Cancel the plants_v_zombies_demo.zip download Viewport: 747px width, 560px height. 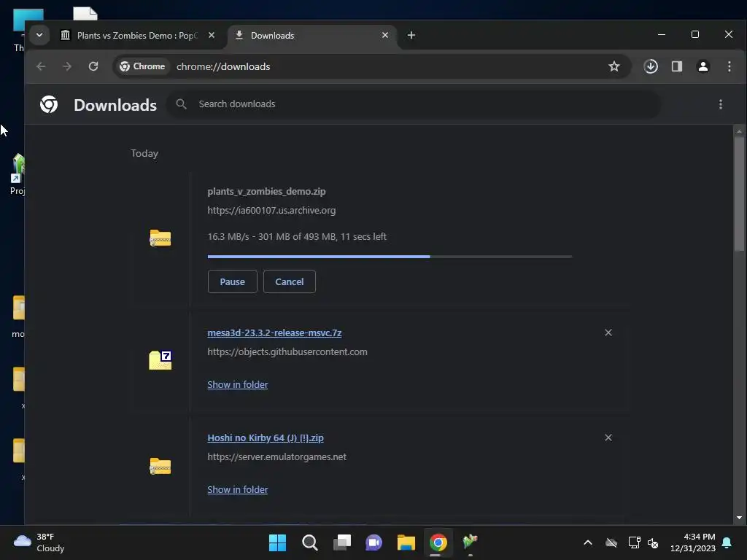click(289, 281)
